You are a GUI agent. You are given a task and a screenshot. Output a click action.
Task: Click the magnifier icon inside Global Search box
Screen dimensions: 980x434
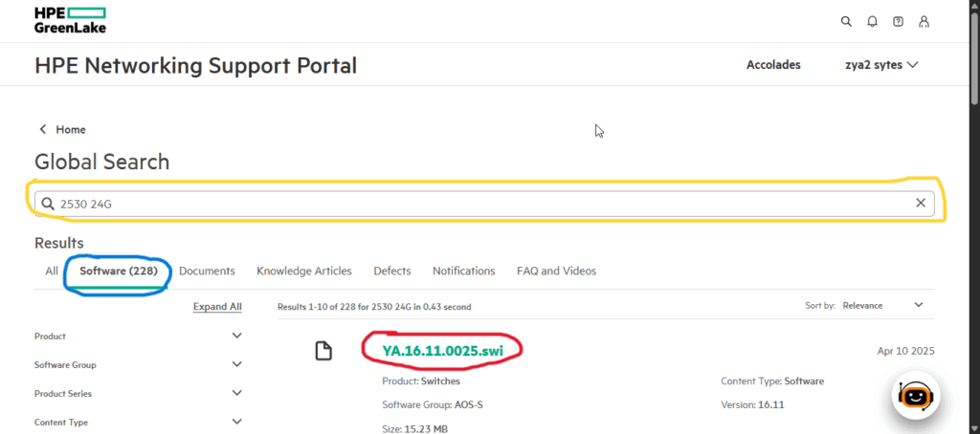click(48, 204)
